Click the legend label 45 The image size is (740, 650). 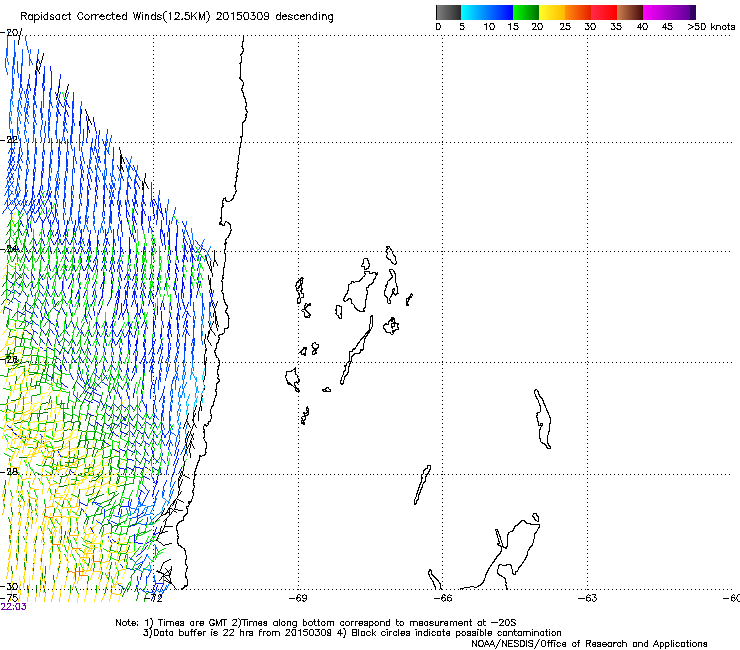point(667,27)
